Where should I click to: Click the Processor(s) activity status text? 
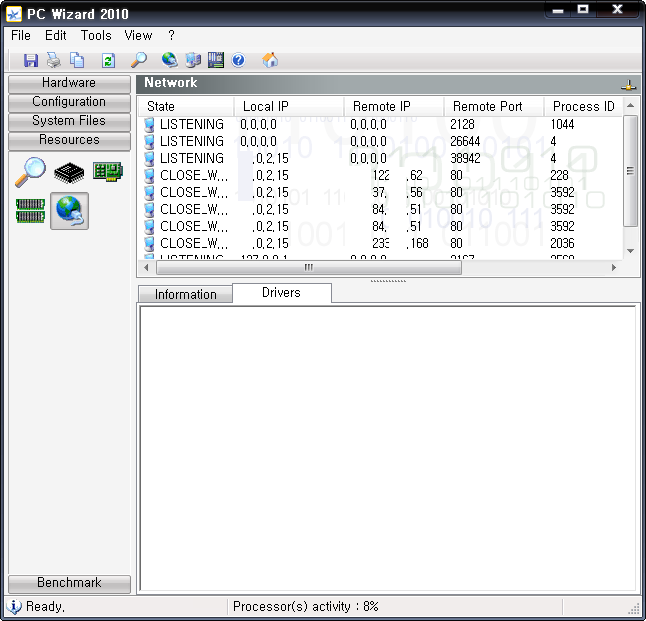coord(305,607)
